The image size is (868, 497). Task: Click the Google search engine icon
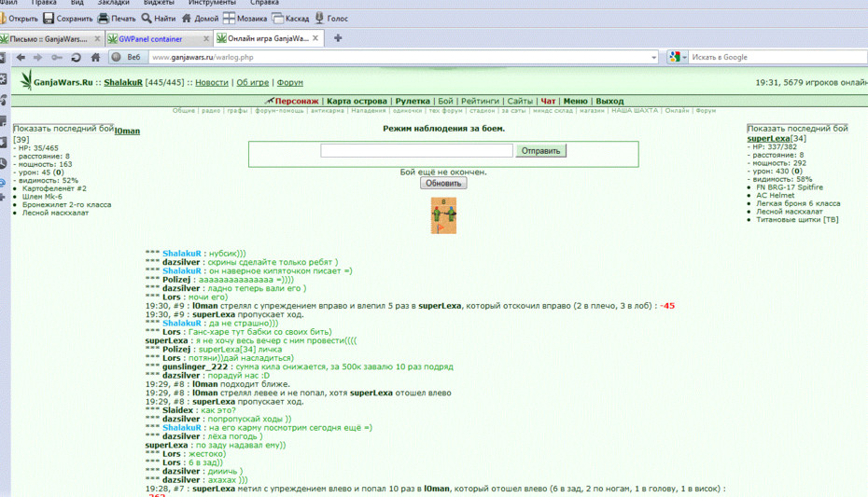click(674, 57)
